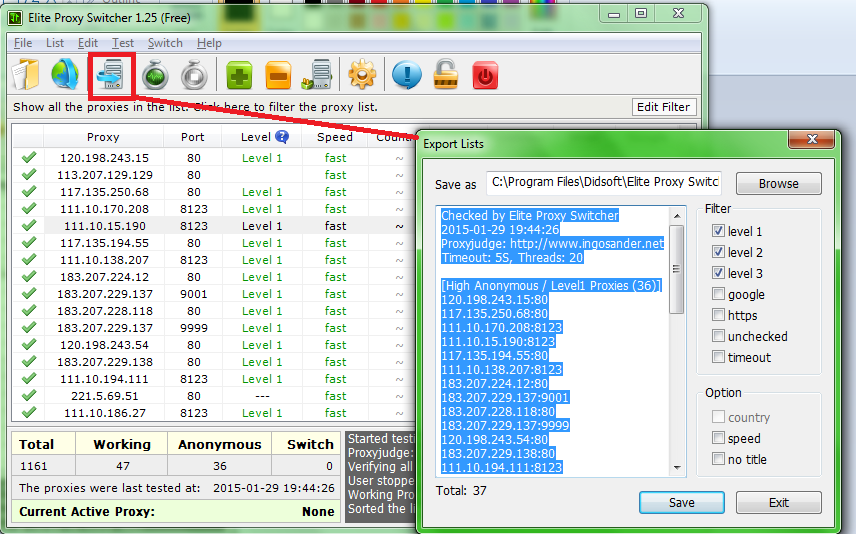This screenshot has height=534, width=856.
Task: Enable the https filter checkbox
Action: (718, 315)
